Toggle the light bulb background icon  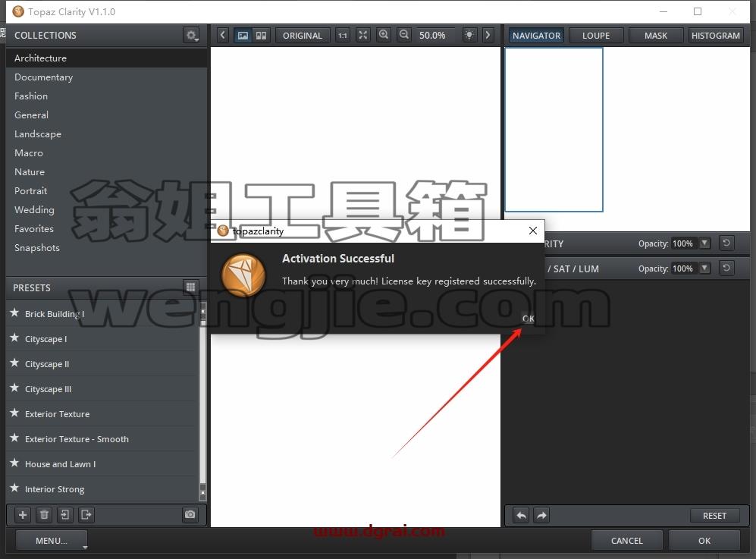pyautogui.click(x=469, y=35)
